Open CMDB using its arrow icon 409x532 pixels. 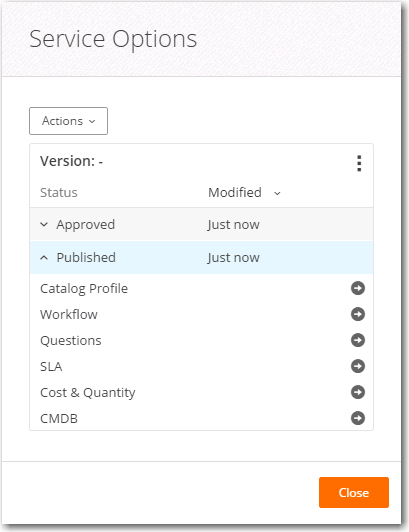click(358, 418)
